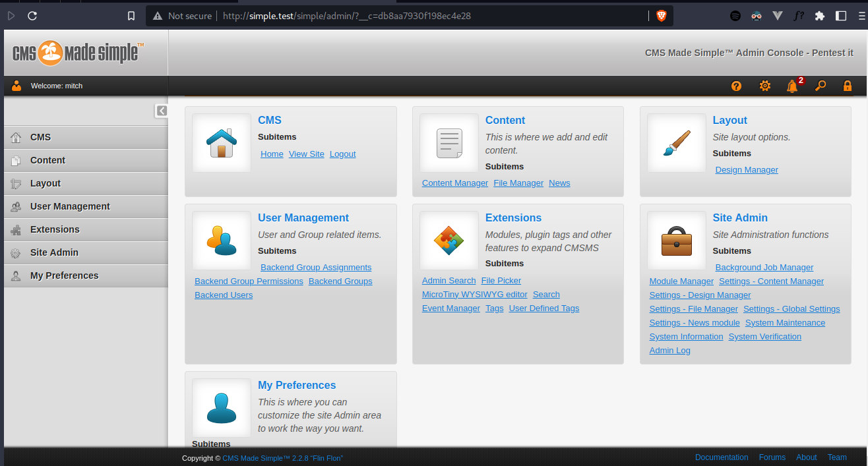Open notifications bell with 2 alerts
The width and height of the screenshot is (868, 466).
coord(792,86)
